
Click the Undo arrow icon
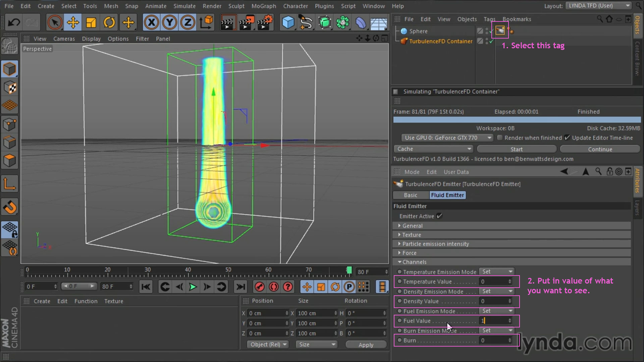click(x=14, y=22)
